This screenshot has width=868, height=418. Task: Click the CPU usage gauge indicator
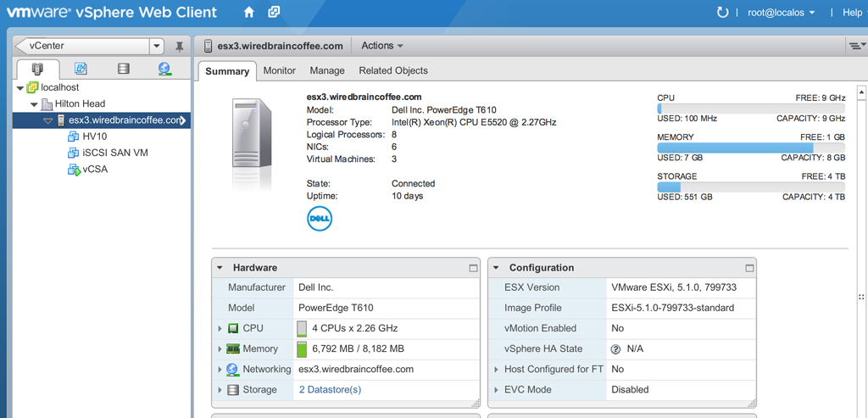302,328
